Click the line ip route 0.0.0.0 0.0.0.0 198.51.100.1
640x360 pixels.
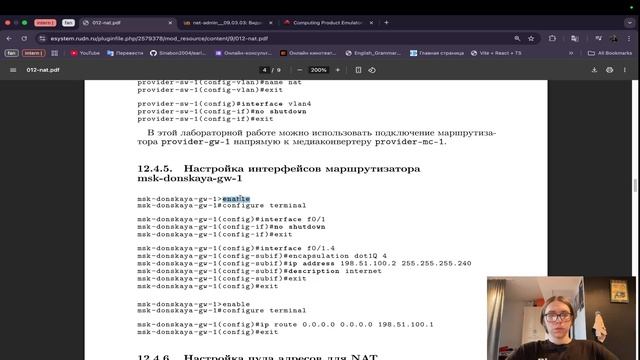point(285,324)
